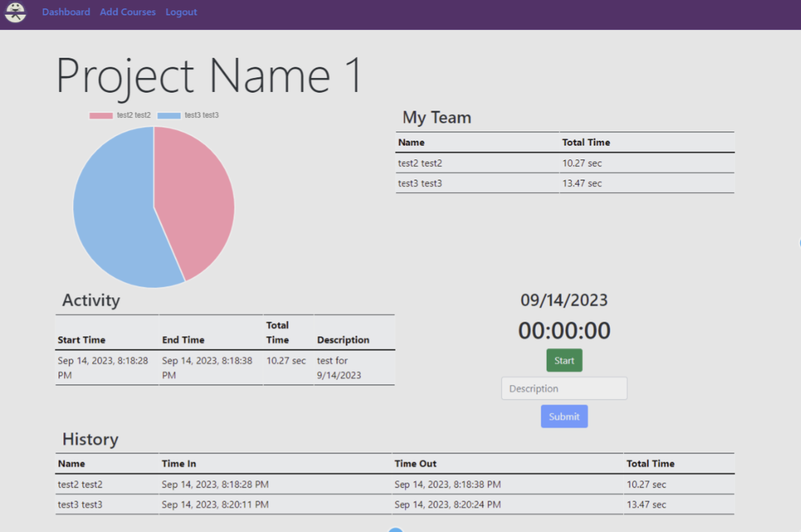Go to Add Courses in the navbar
This screenshot has height=532, width=801.
point(127,12)
